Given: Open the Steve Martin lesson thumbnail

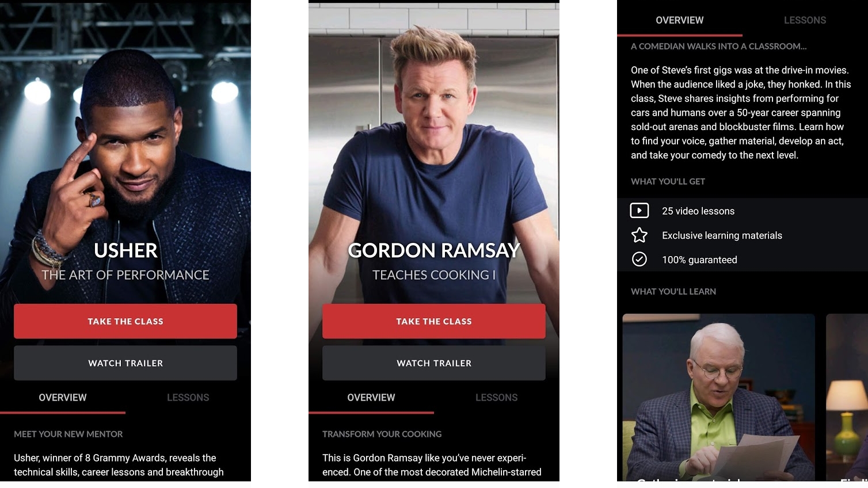Looking at the screenshot, I should point(719,397).
